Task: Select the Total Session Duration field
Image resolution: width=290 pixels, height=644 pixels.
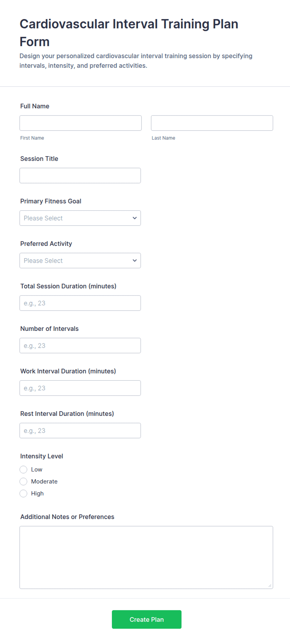Action: point(80,303)
